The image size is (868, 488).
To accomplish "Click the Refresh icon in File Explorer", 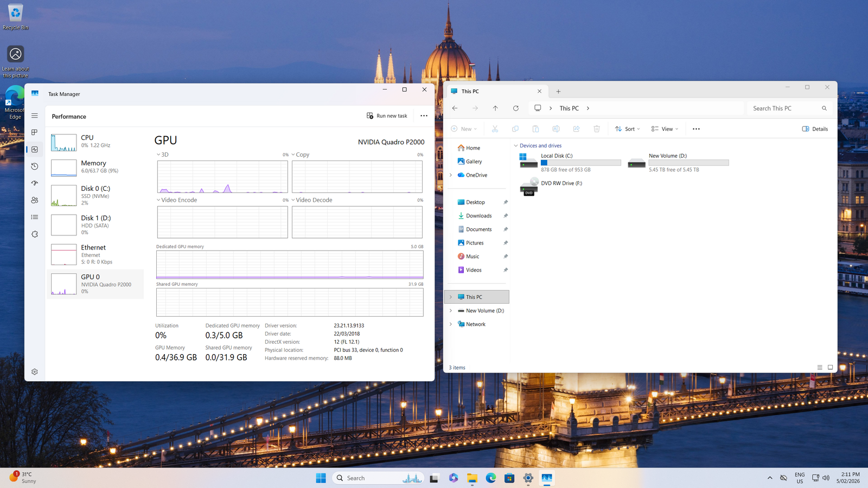I will (x=516, y=108).
